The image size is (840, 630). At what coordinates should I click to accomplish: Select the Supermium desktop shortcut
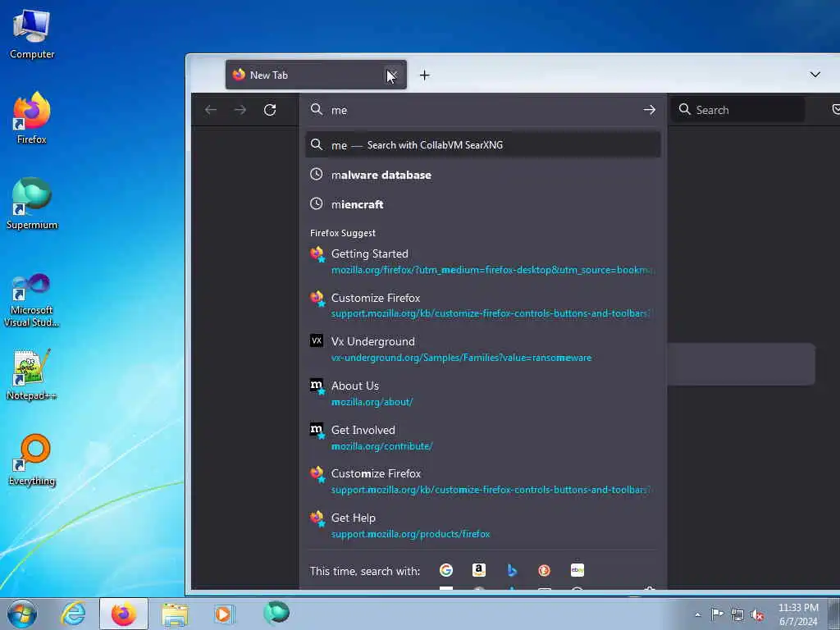32,203
